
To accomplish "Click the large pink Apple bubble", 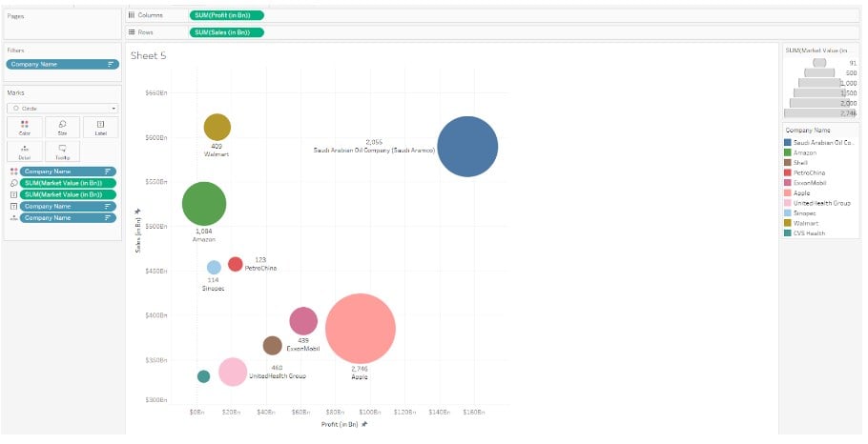I will click(361, 329).
